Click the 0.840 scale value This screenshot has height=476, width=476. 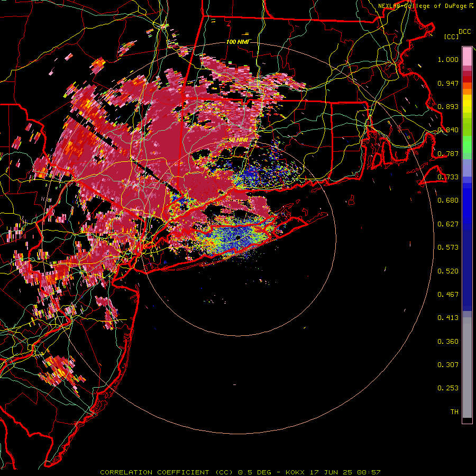point(448,130)
